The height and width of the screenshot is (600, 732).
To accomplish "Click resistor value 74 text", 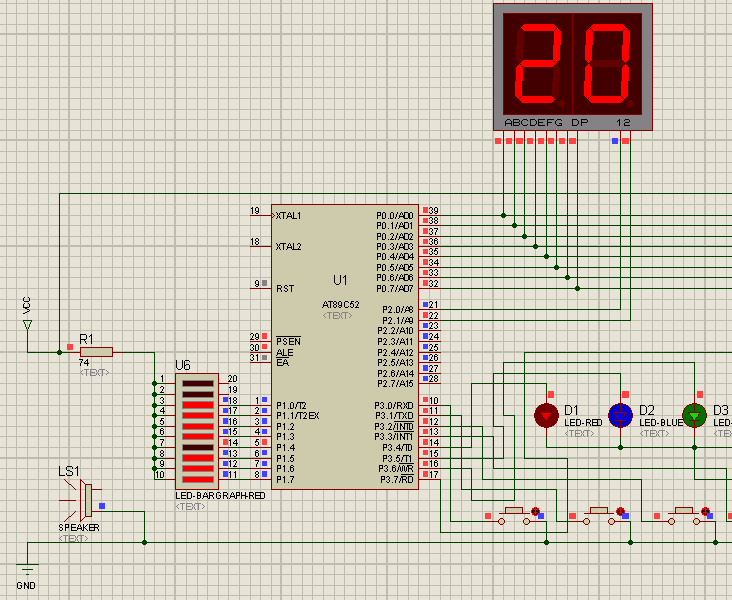I will point(84,362).
